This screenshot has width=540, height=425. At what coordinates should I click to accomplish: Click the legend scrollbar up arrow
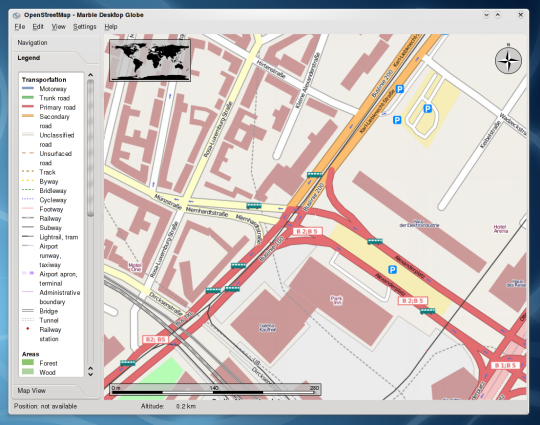coord(91,75)
